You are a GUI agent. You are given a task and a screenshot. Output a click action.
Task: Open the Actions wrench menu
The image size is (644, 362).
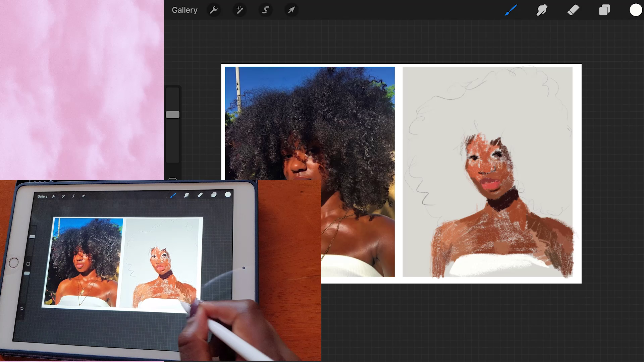pos(214,10)
